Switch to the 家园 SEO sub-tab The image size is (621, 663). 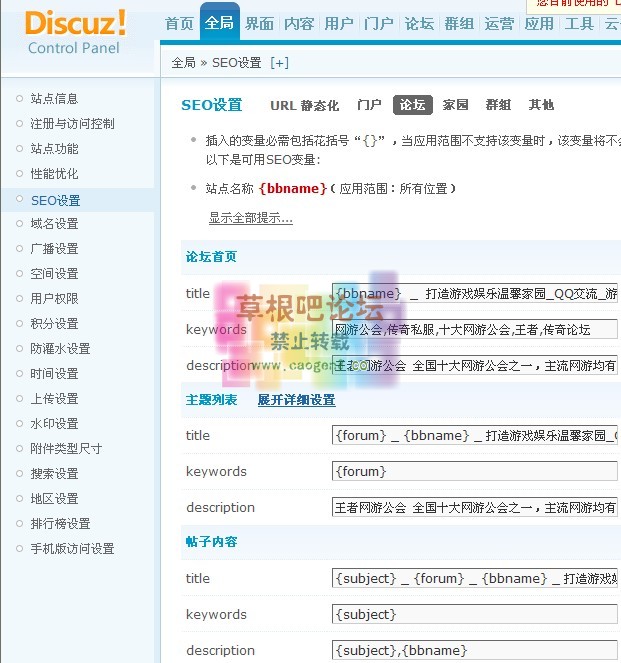click(455, 105)
